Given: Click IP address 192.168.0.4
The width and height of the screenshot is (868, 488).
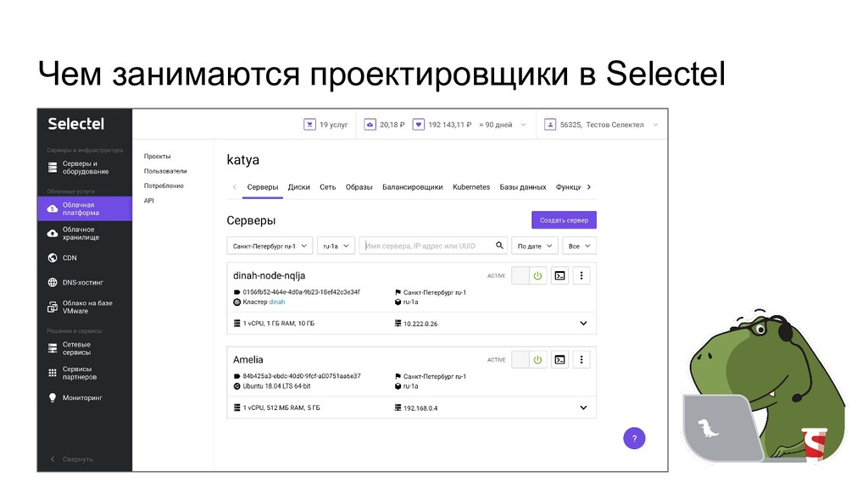Looking at the screenshot, I should (420, 408).
